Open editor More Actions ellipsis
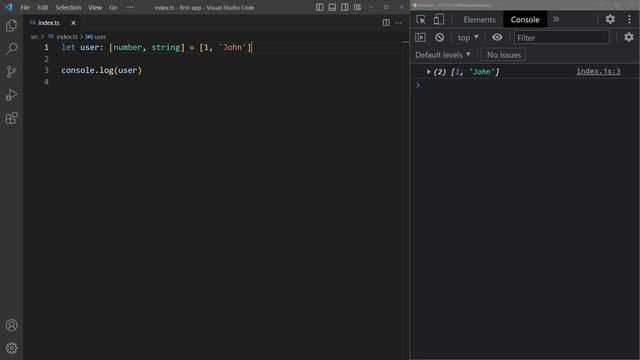 pyautogui.click(x=398, y=23)
